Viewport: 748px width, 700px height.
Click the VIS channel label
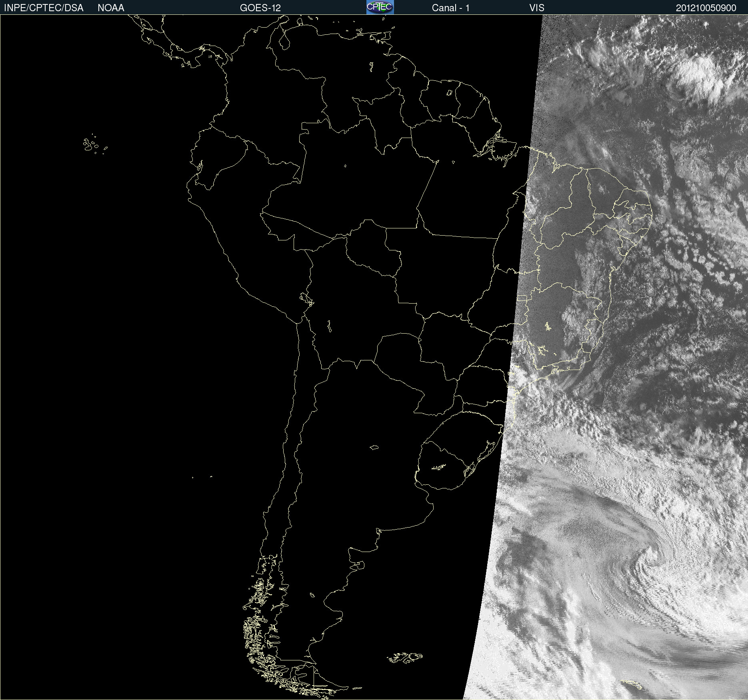click(x=537, y=8)
